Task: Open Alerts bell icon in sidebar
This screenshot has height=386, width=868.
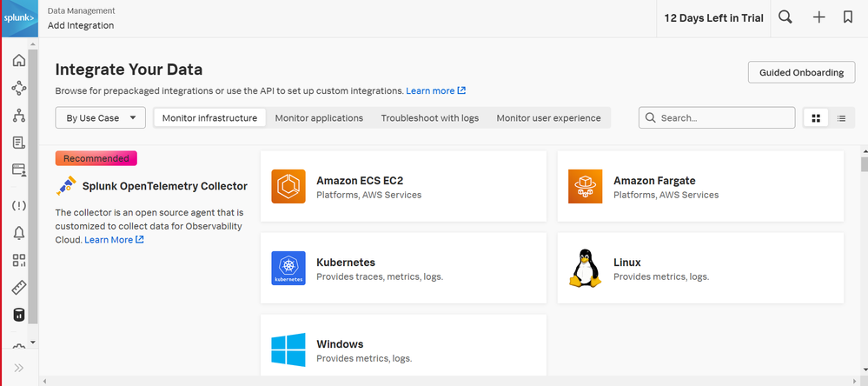Action: [x=19, y=233]
